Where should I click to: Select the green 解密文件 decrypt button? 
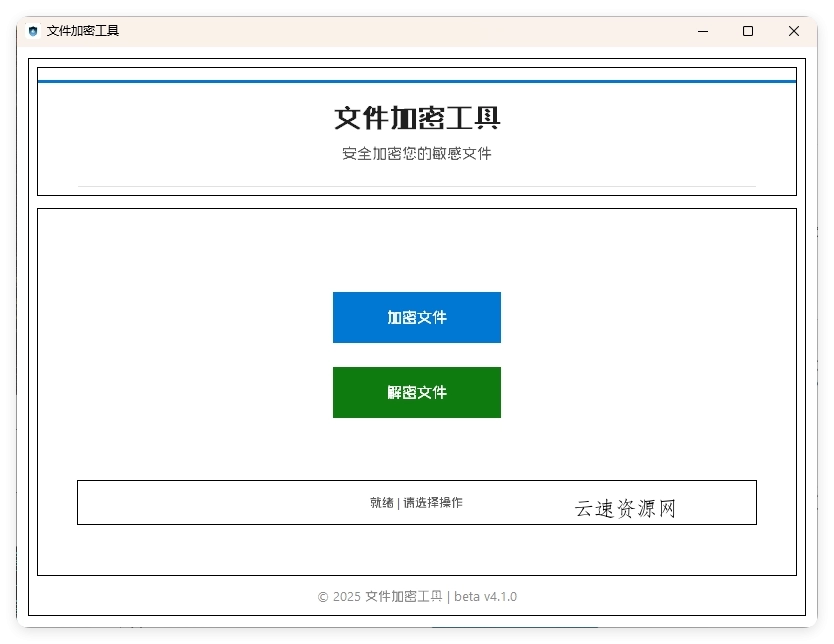[416, 392]
